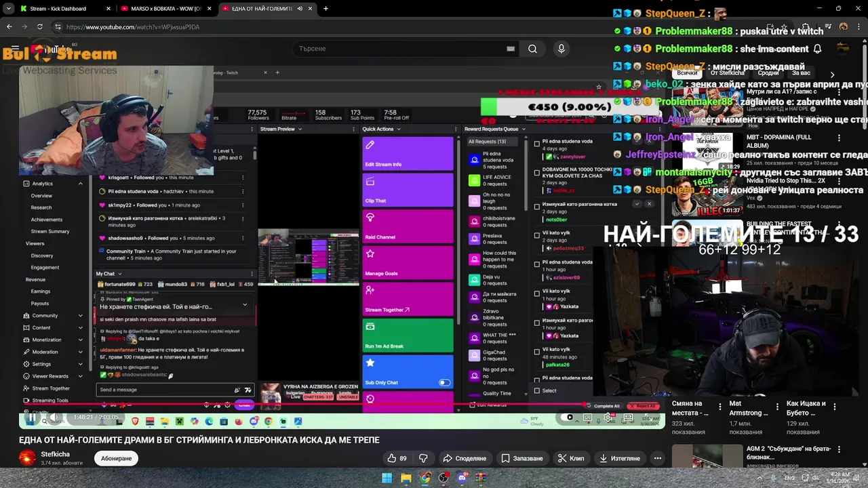Image resolution: width=868 pixels, height=488 pixels.
Task: Open Discord from the taskbar
Action: tap(462, 478)
